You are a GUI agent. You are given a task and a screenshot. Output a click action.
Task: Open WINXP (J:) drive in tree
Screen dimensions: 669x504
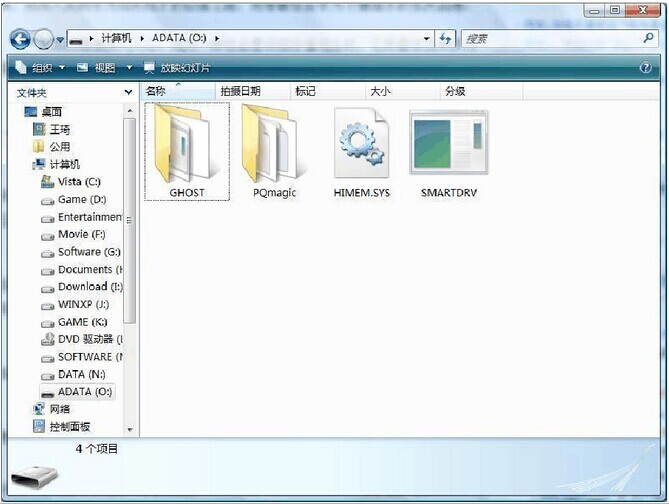pyautogui.click(x=84, y=304)
